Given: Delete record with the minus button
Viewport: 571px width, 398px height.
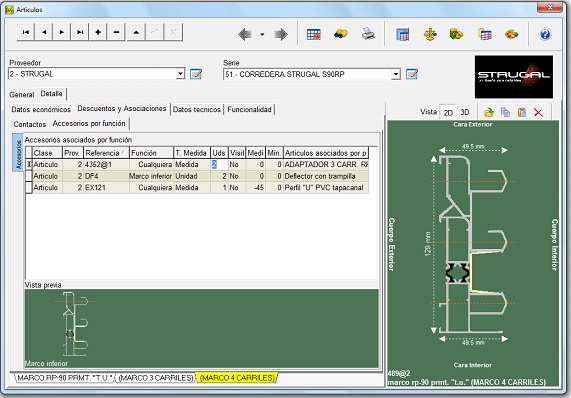Looking at the screenshot, I should (x=116, y=32).
